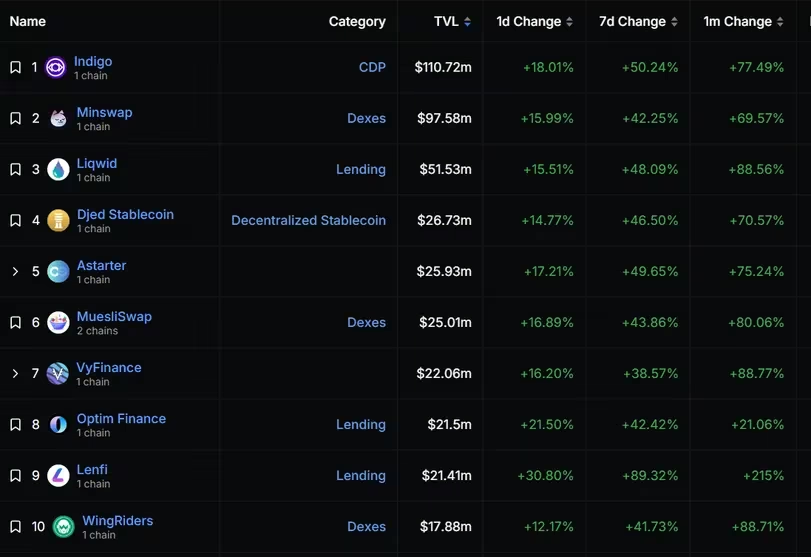Click the Category column header
This screenshot has width=811, height=557.
click(357, 22)
